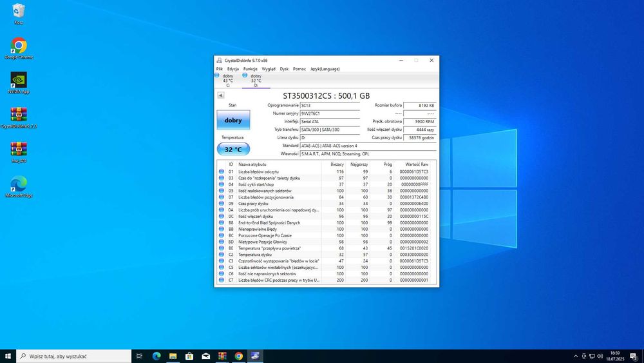This screenshot has height=363, width=644.
Task: Click the taskbar search box
Action: [74, 356]
